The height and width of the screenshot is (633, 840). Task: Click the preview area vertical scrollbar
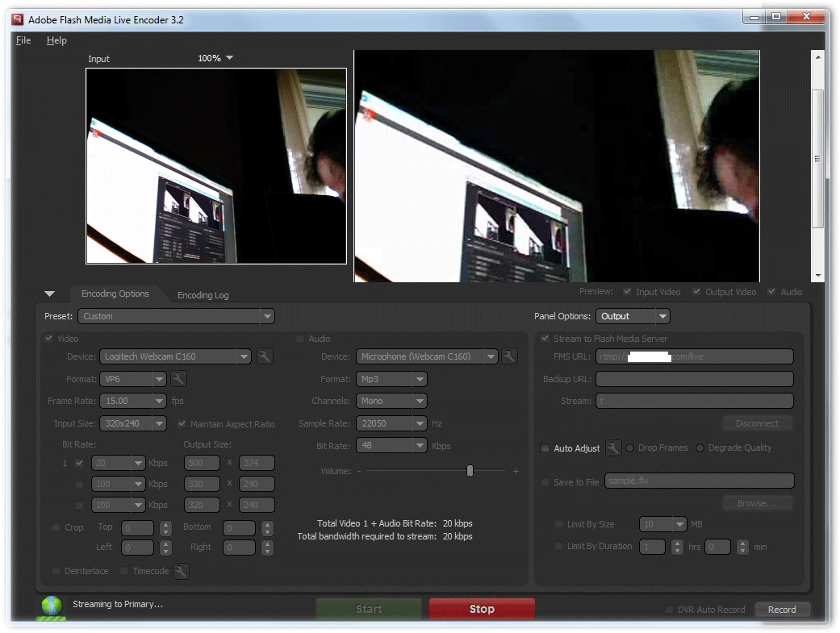817,165
